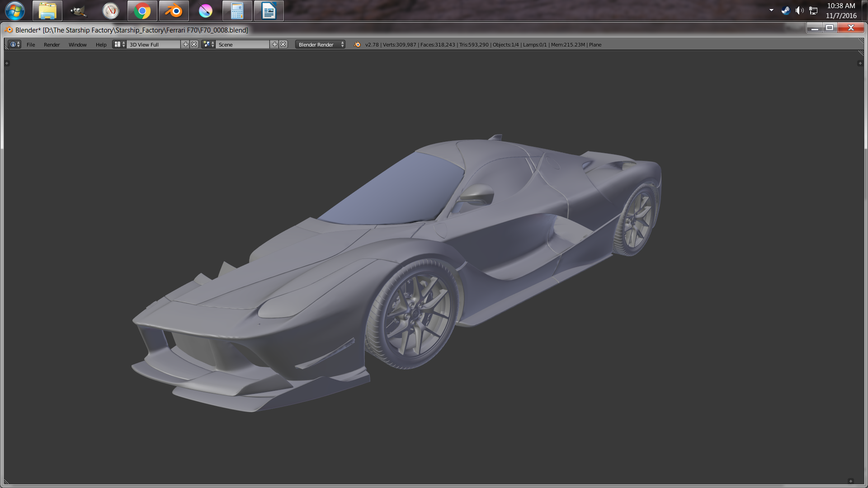868x488 pixels.
Task: Open the LibreOffice Writer taskbar icon
Action: (x=269, y=11)
